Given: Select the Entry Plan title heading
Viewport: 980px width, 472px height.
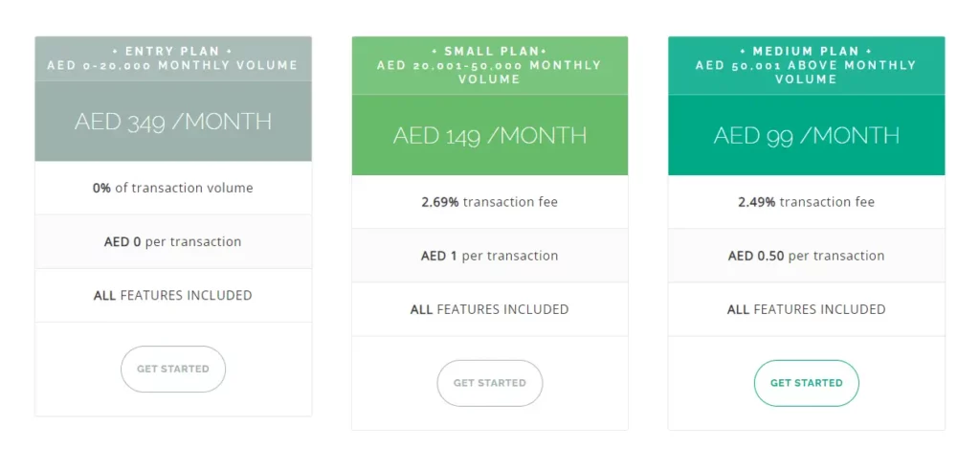Looking at the screenshot, I should click(x=172, y=51).
